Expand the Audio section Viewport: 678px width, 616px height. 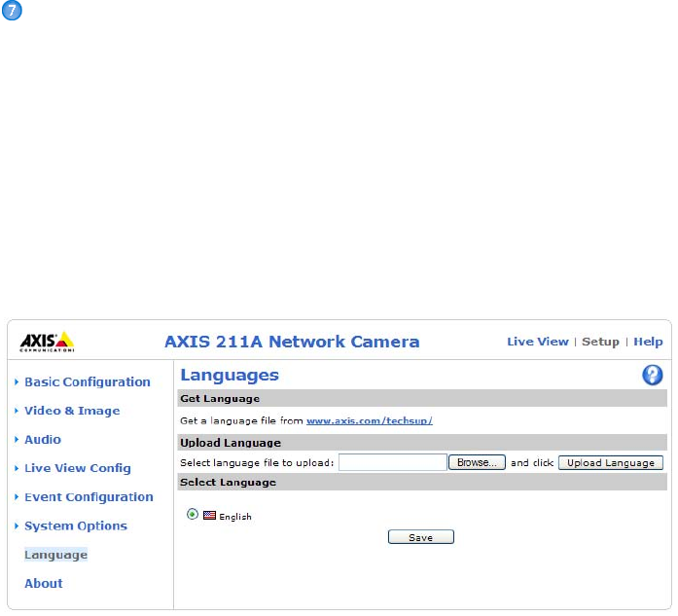[42, 440]
